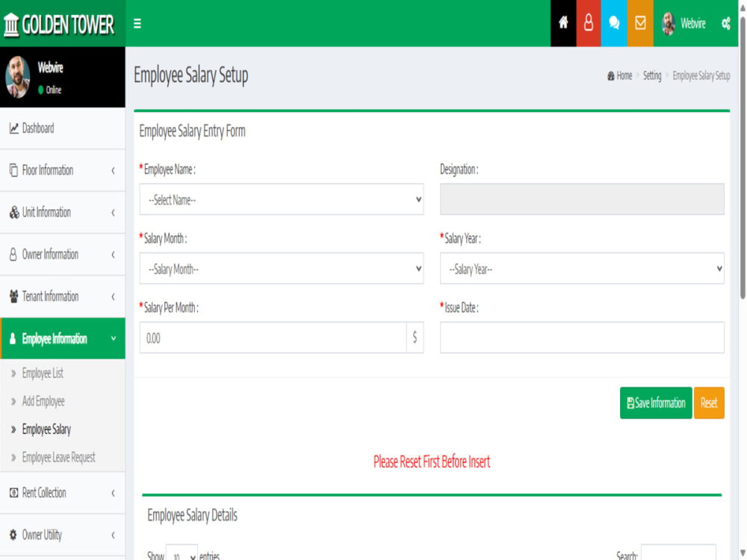
Task: Click the hamburger menu toggle icon
Action: 137,23
